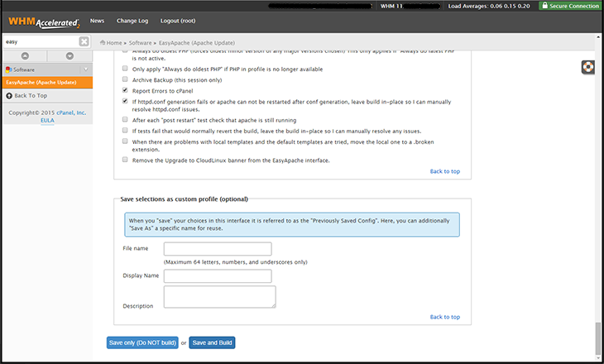
Task: Click the Secure Connection lock icon
Action: point(544,6)
